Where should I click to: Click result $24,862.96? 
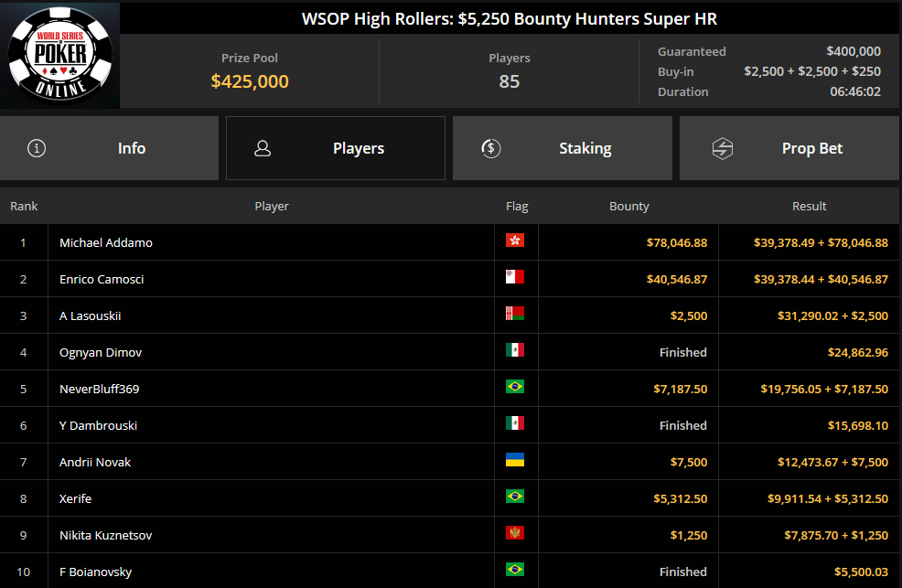[x=858, y=352]
